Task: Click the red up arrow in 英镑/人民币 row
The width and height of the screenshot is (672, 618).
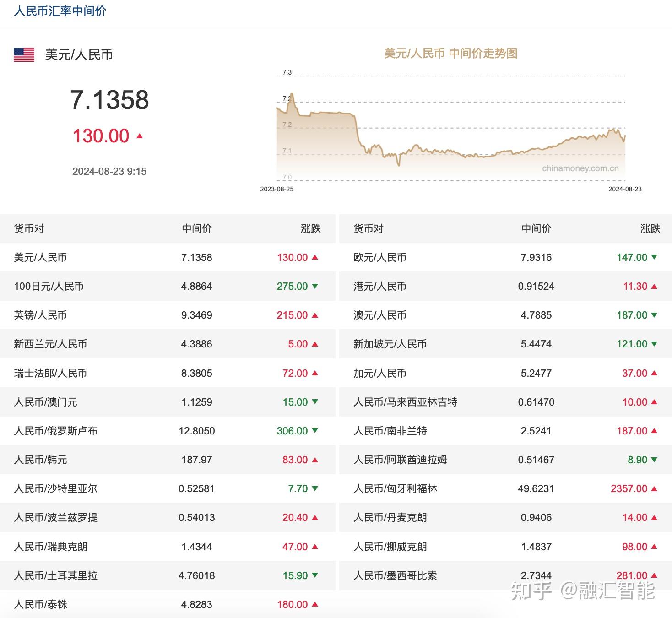Action: pyautogui.click(x=315, y=315)
